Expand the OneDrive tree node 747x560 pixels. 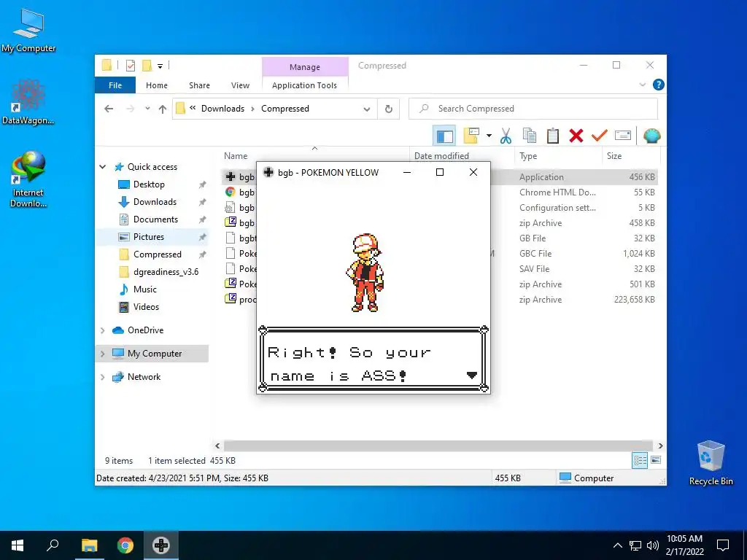(x=102, y=330)
